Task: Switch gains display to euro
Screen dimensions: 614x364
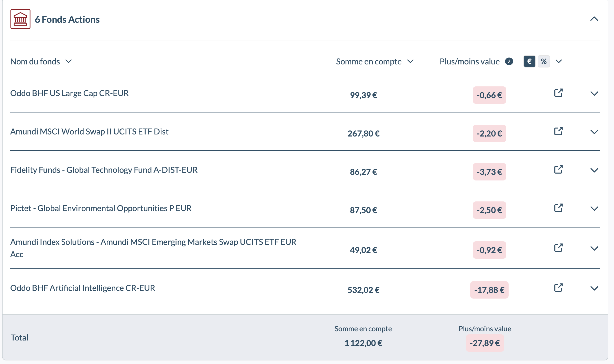Action: coord(530,61)
